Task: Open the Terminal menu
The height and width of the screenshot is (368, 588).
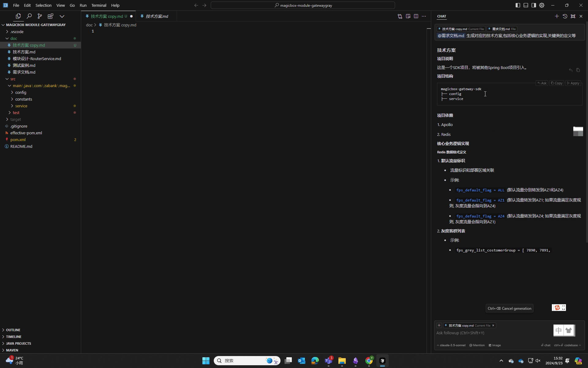Action: 99,5
